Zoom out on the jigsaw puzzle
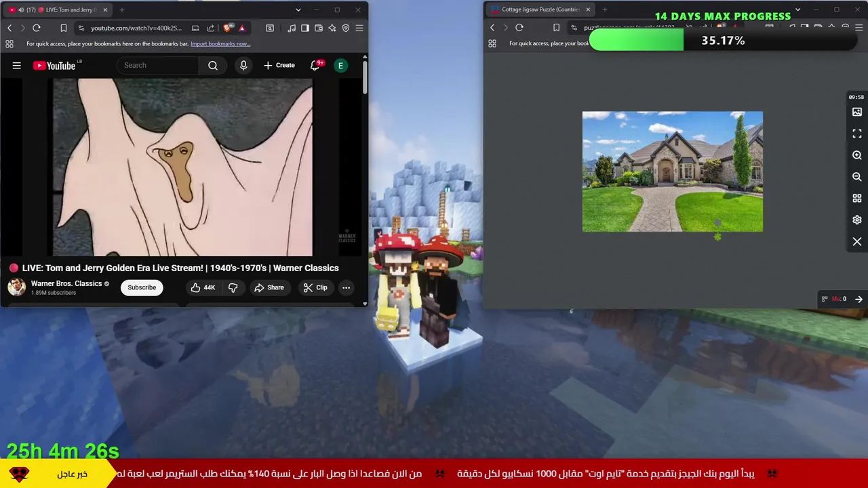This screenshot has height=488, width=868. (857, 177)
